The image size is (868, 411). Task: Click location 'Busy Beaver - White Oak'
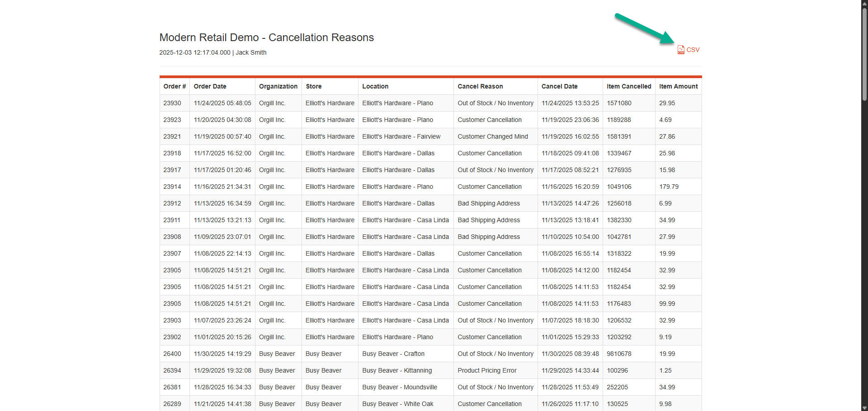tap(398, 404)
